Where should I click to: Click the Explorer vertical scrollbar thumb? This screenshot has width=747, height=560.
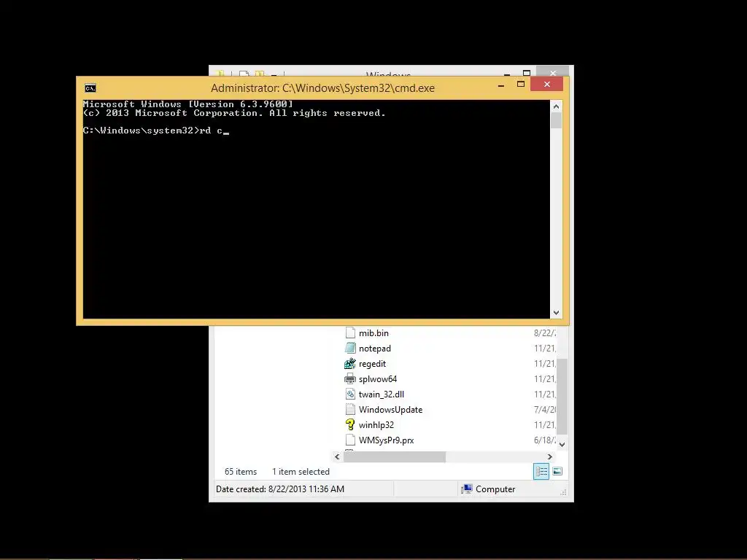click(x=562, y=396)
